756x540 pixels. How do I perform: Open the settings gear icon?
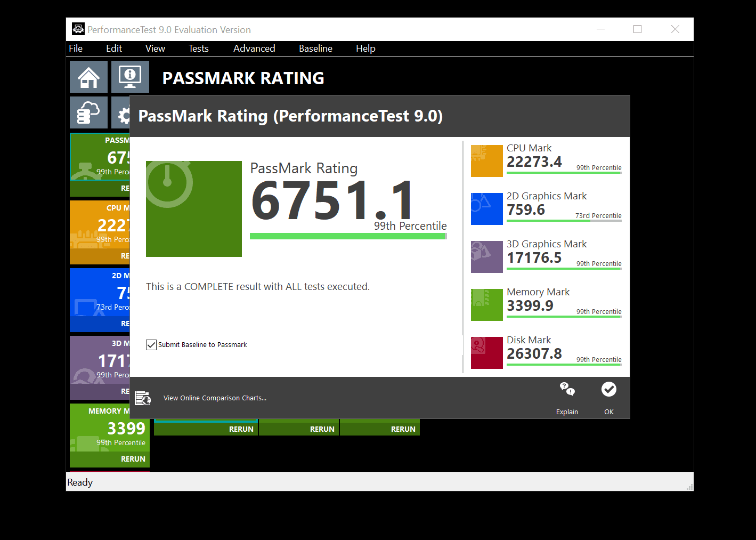[121, 112]
